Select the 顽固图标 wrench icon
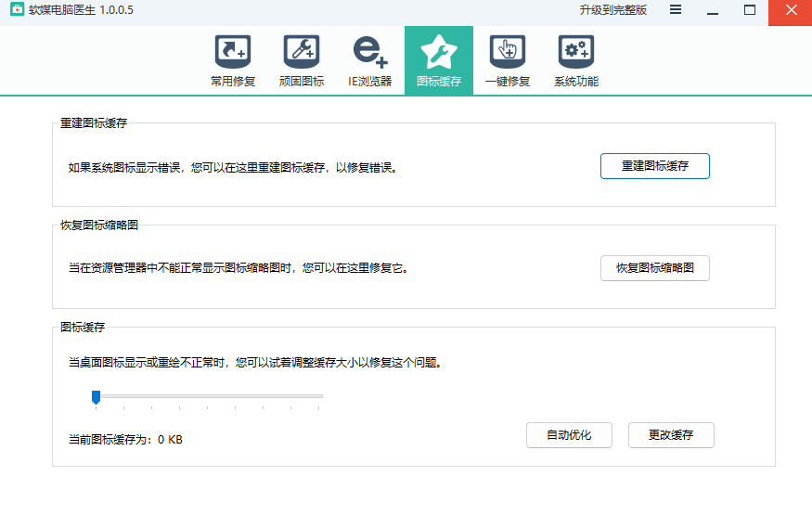Image resolution: width=812 pixels, height=528 pixels. (x=301, y=50)
